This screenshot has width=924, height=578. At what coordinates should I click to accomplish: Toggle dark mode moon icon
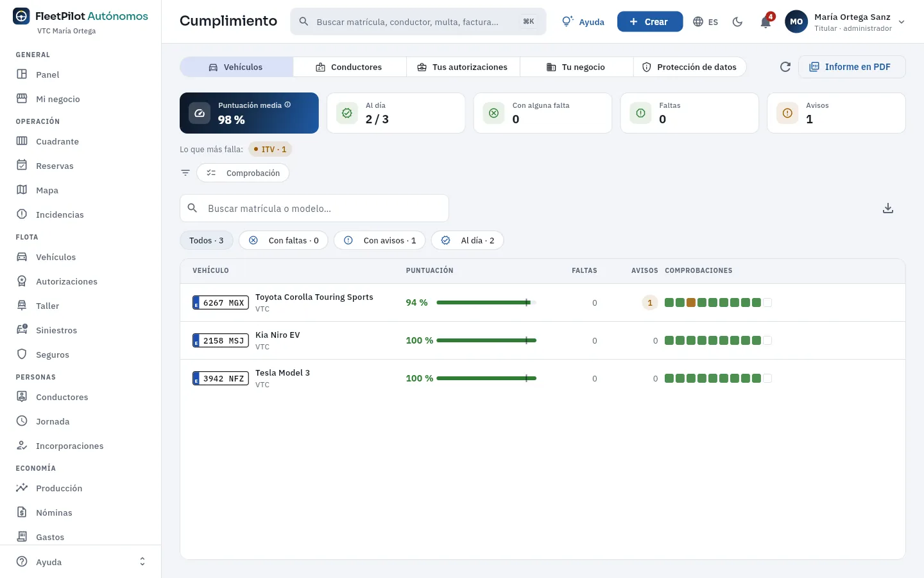(x=738, y=22)
